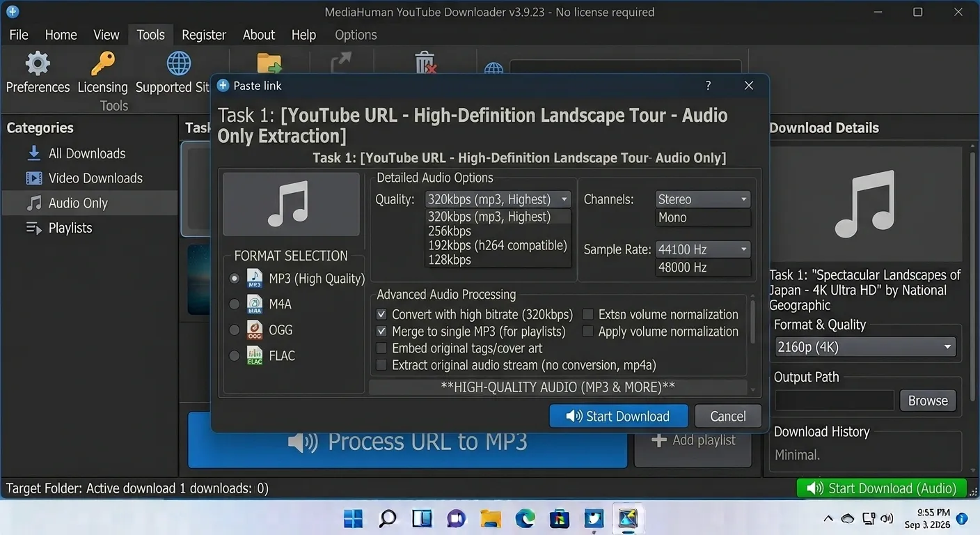Open the Help menu
The image size is (980, 535).
point(303,35)
